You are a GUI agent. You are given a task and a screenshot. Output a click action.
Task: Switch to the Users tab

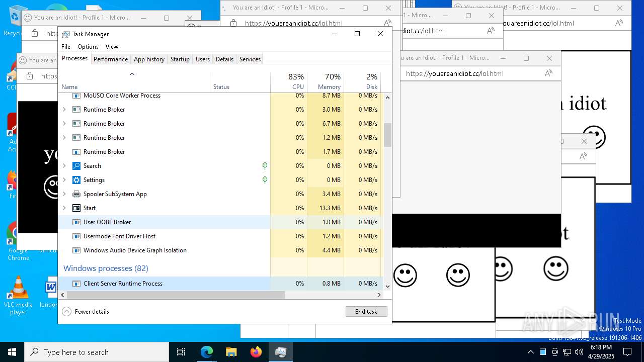point(203,59)
